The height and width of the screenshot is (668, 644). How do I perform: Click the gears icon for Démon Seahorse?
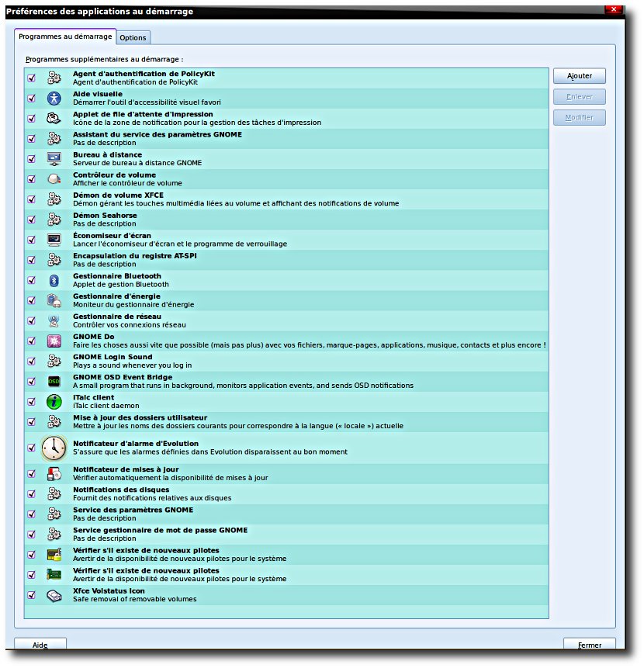click(x=54, y=220)
